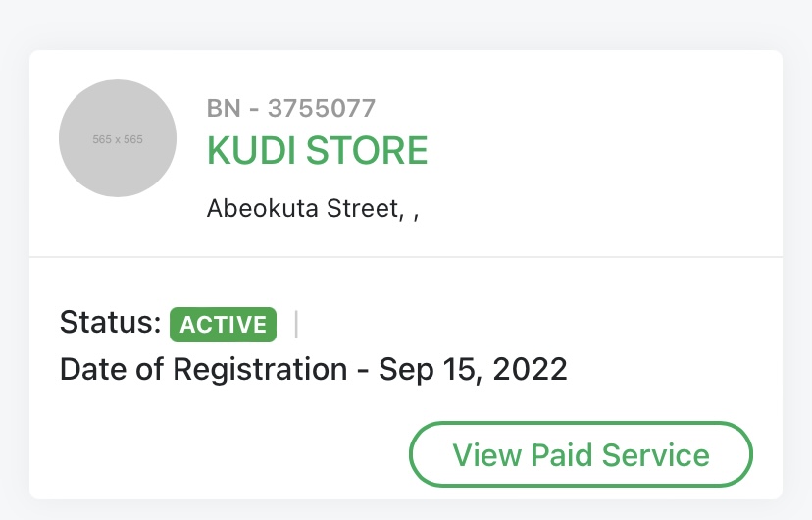Click the "BN" prefix label

223,109
